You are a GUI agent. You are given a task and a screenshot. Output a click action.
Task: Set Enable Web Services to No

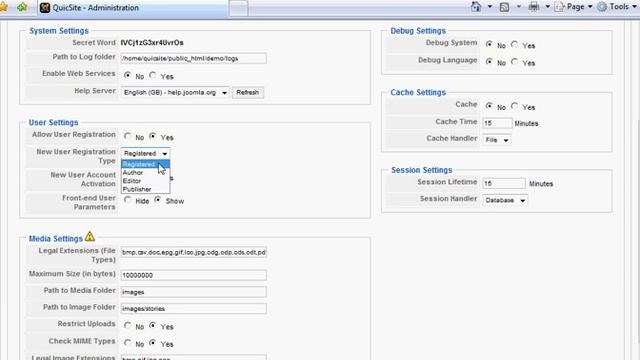[128, 76]
